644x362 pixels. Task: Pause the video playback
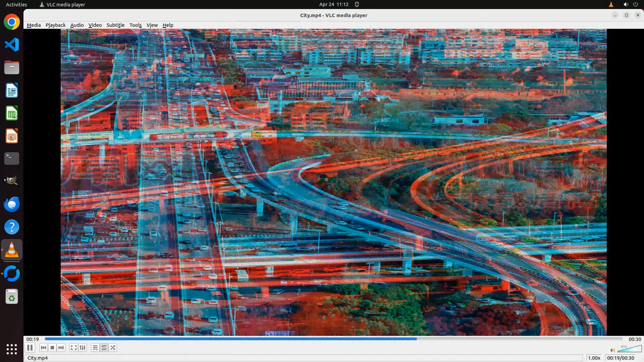pyautogui.click(x=30, y=348)
